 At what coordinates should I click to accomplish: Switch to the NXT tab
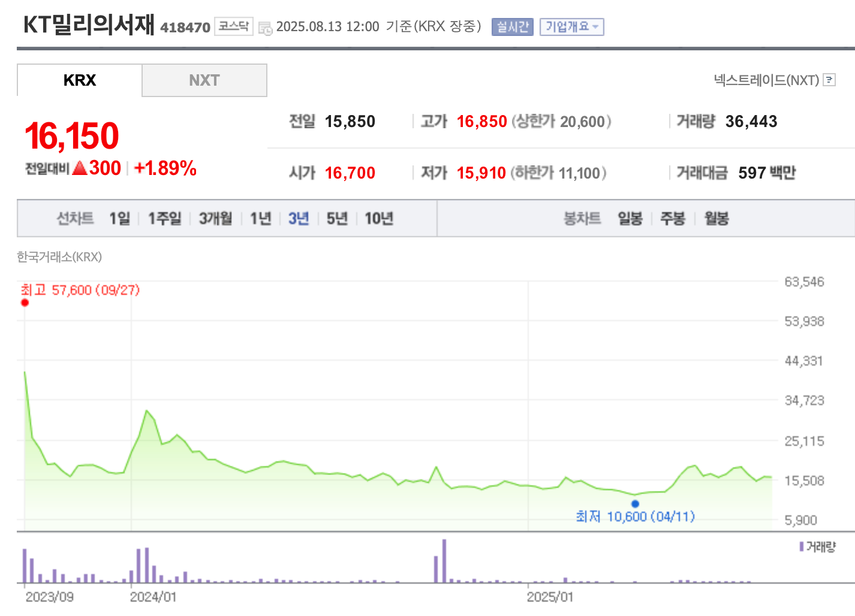(204, 80)
